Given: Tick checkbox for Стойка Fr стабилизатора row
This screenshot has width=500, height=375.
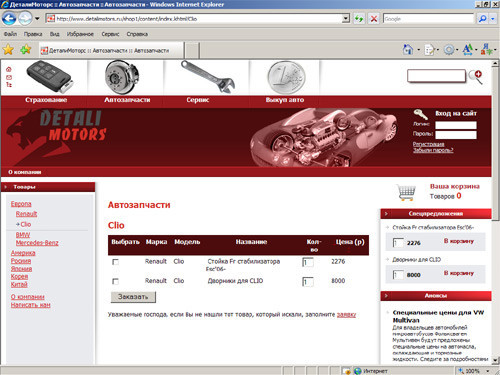Looking at the screenshot, I should click(x=116, y=262).
